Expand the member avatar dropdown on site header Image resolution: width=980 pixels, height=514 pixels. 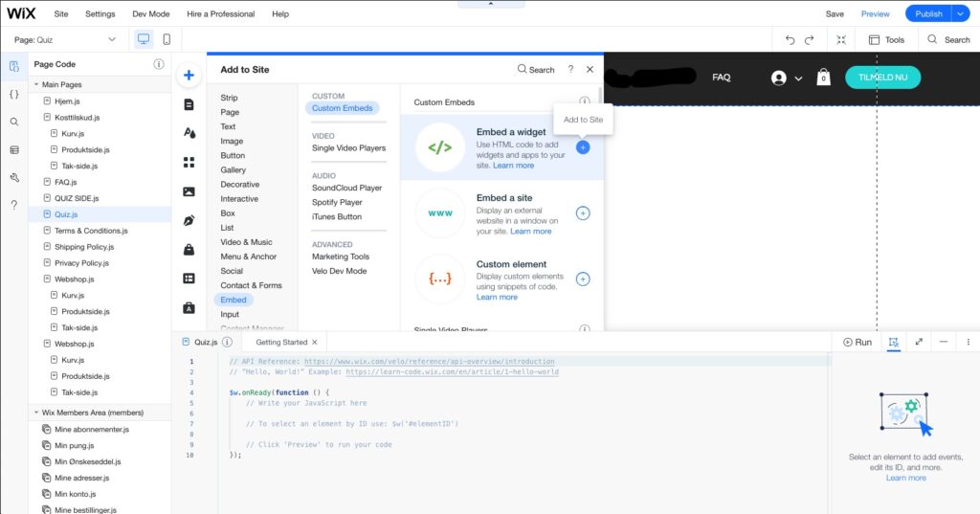(798, 78)
